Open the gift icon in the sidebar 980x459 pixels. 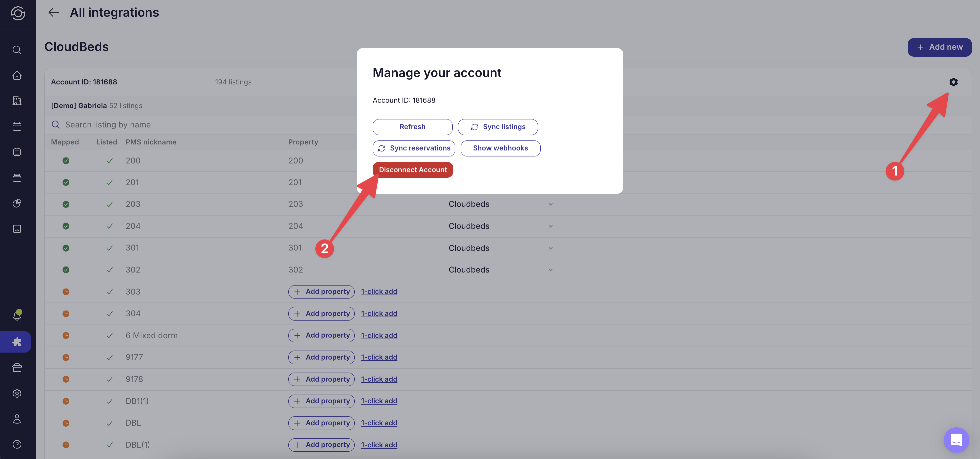[x=17, y=367]
